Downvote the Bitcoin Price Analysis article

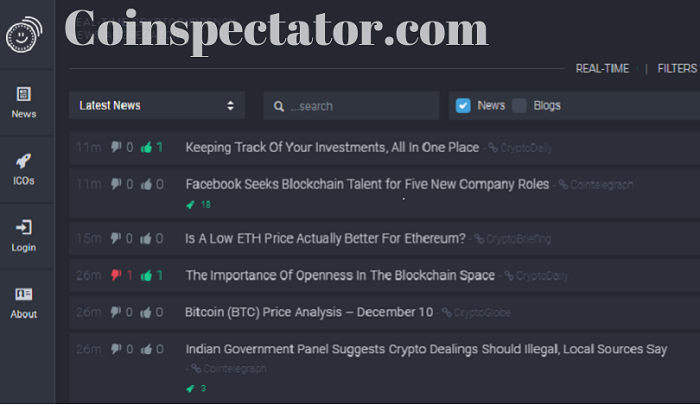(x=117, y=312)
